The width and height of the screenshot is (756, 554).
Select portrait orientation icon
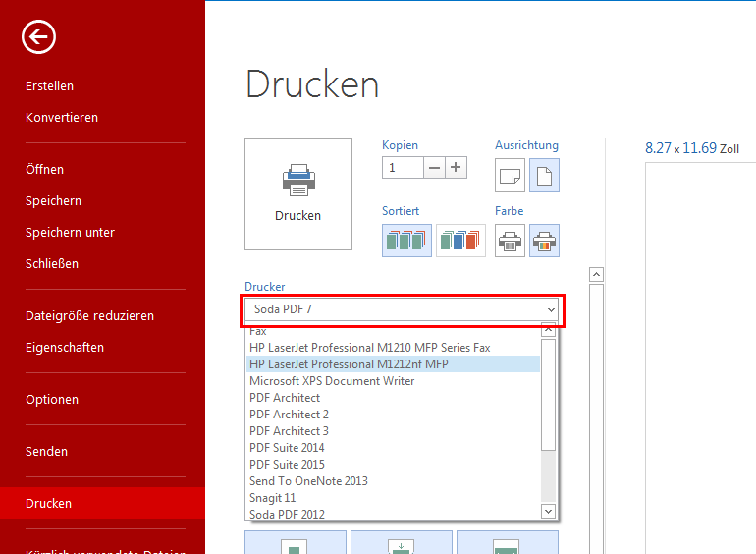pos(544,175)
